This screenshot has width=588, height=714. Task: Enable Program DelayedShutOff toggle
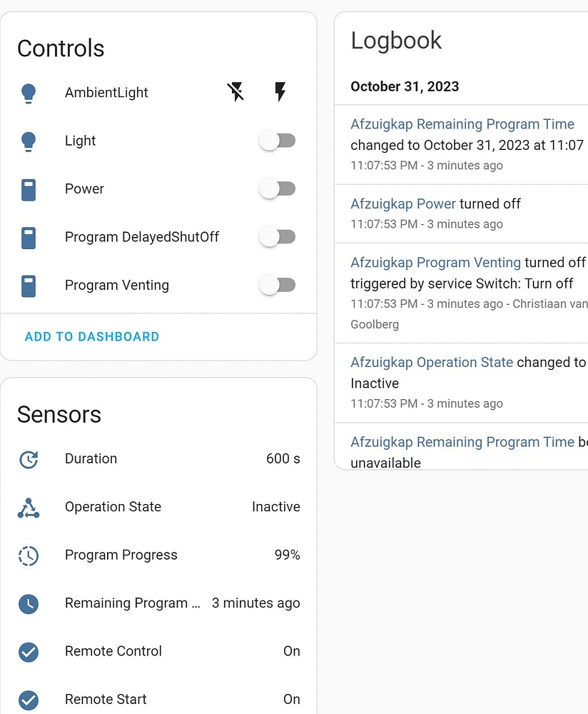pyautogui.click(x=277, y=237)
